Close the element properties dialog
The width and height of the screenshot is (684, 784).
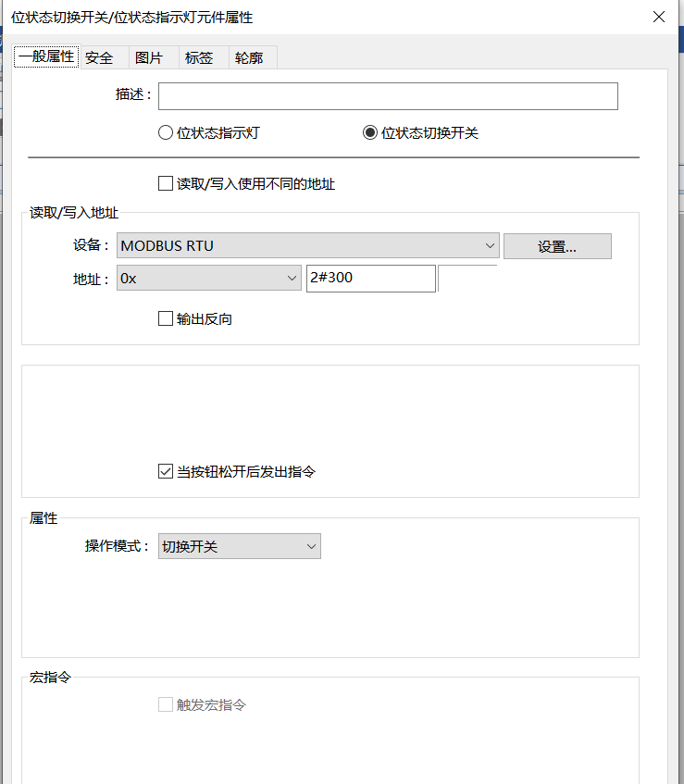[x=658, y=17]
